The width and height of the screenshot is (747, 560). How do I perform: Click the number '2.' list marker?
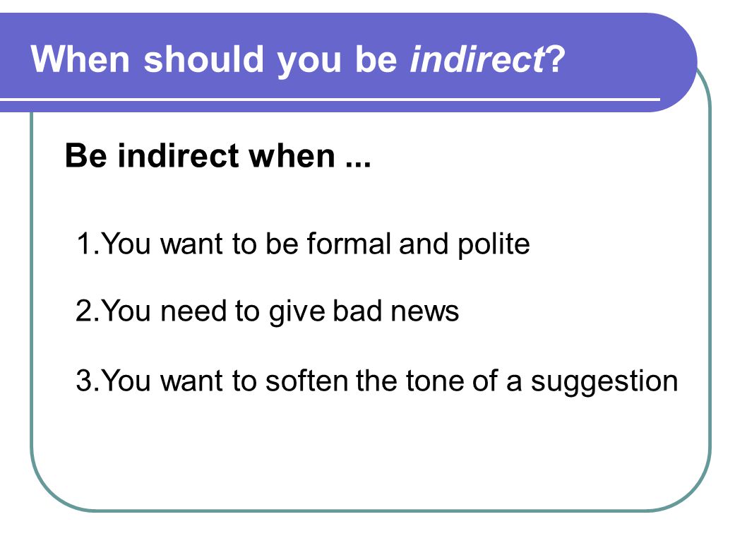(87, 311)
